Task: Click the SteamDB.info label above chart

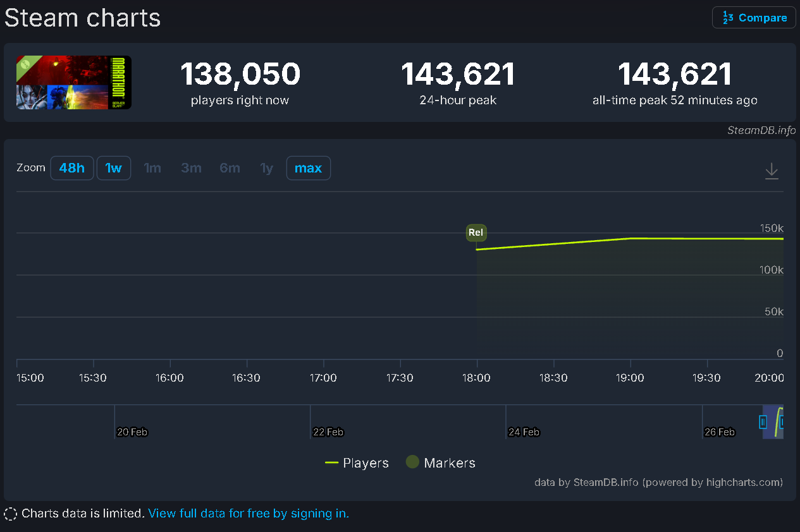Action: [761, 130]
